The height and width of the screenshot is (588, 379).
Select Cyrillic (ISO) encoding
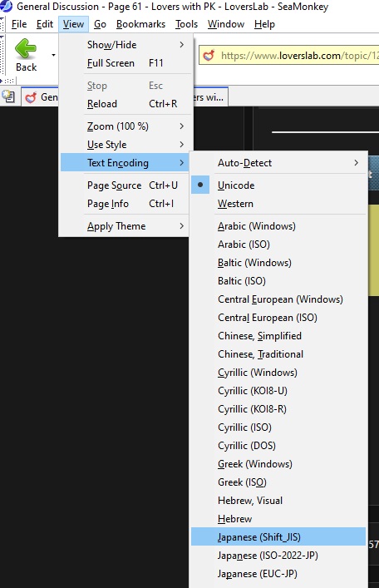click(278, 427)
